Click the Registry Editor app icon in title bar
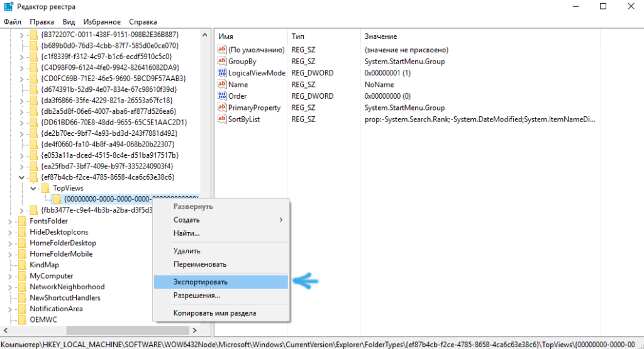 (x=7, y=6)
